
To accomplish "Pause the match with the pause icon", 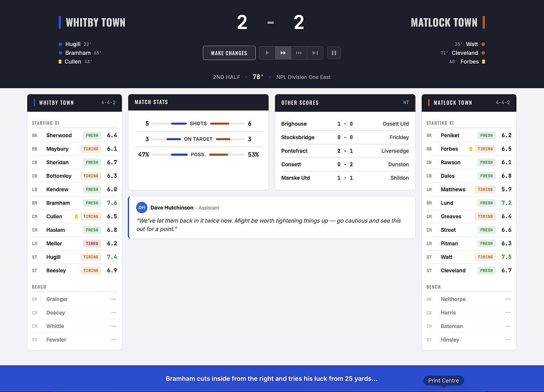I will (x=334, y=53).
